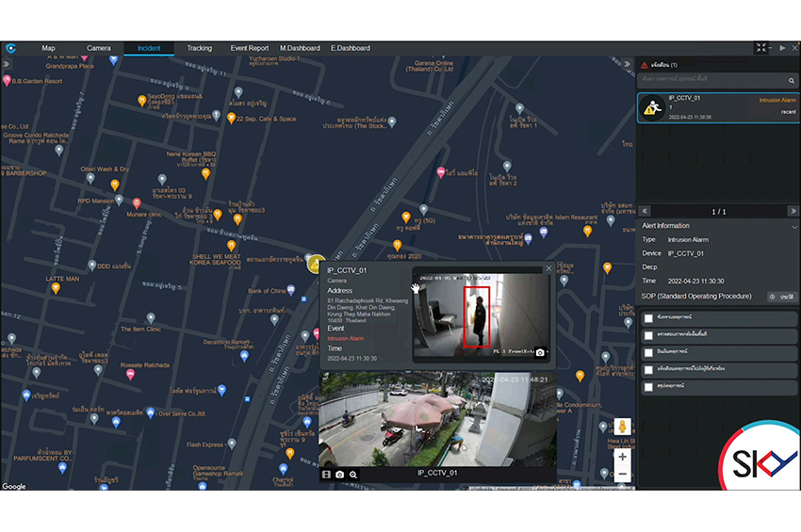This screenshot has height=532, width=801.
Task: Take snapshot with camera icon below video
Action: (x=339, y=475)
